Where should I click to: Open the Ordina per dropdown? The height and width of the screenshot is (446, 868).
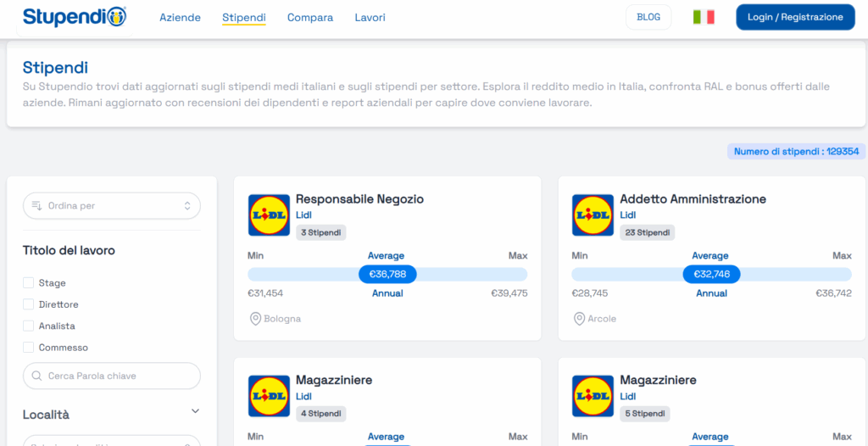coord(112,205)
